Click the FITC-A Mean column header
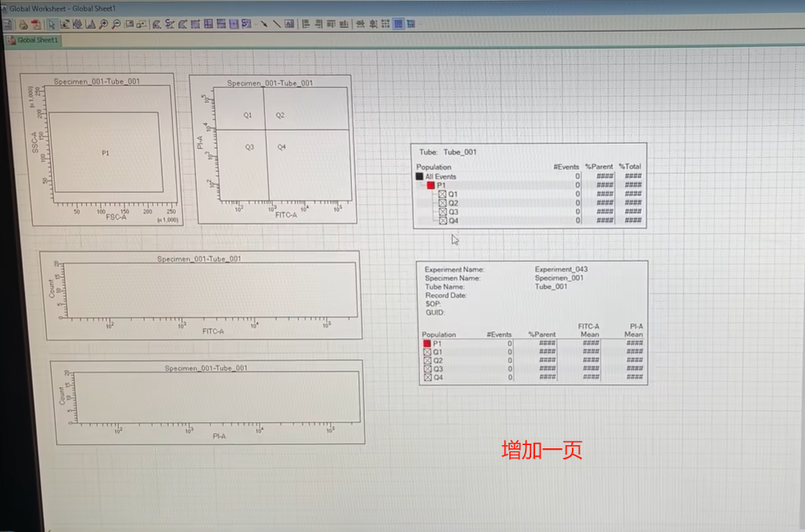Image resolution: width=805 pixels, height=532 pixels. [x=589, y=330]
